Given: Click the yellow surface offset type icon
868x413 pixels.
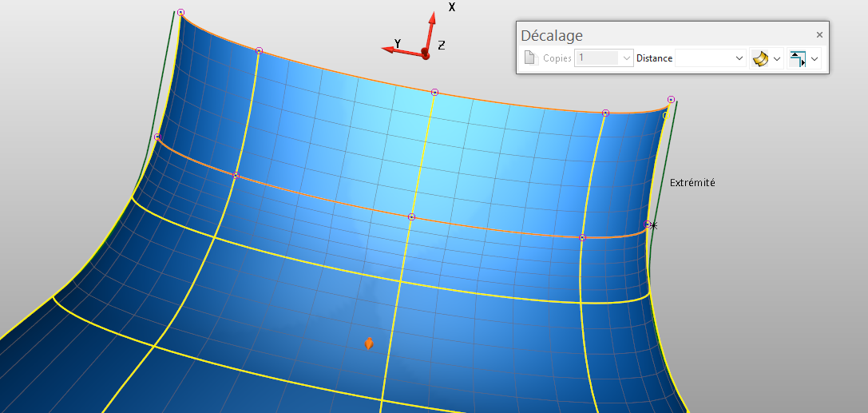Looking at the screenshot, I should click(x=760, y=59).
